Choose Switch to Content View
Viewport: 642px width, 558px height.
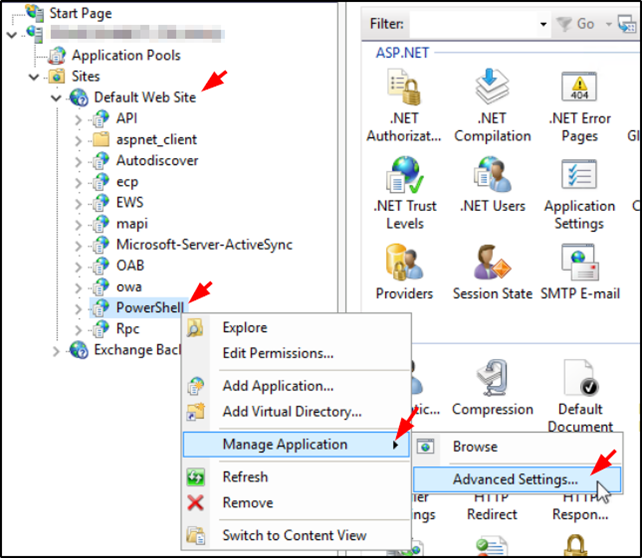click(293, 535)
